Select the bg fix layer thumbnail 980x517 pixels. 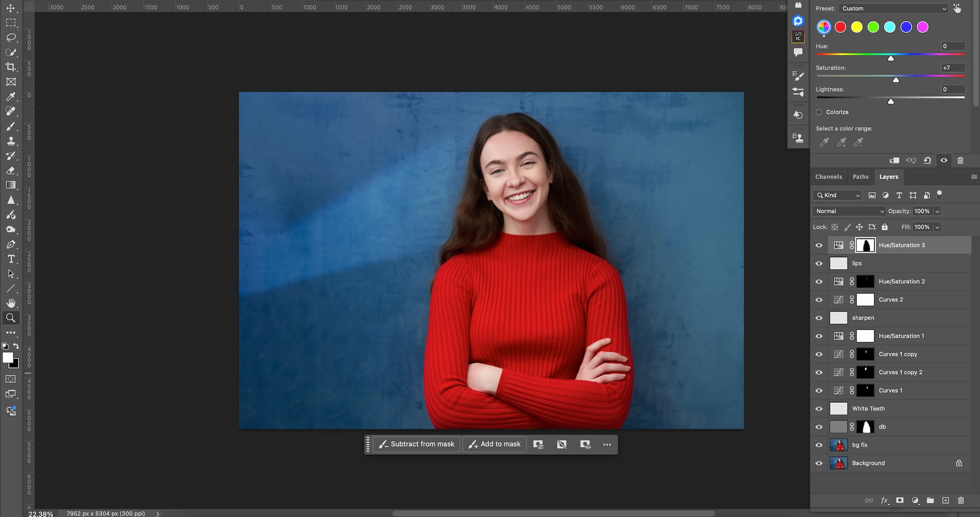(x=838, y=445)
